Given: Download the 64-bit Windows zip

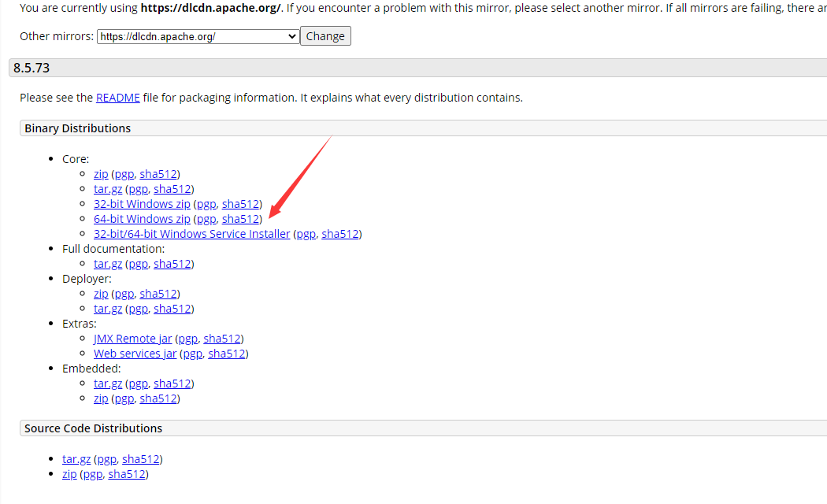Looking at the screenshot, I should point(142,219).
